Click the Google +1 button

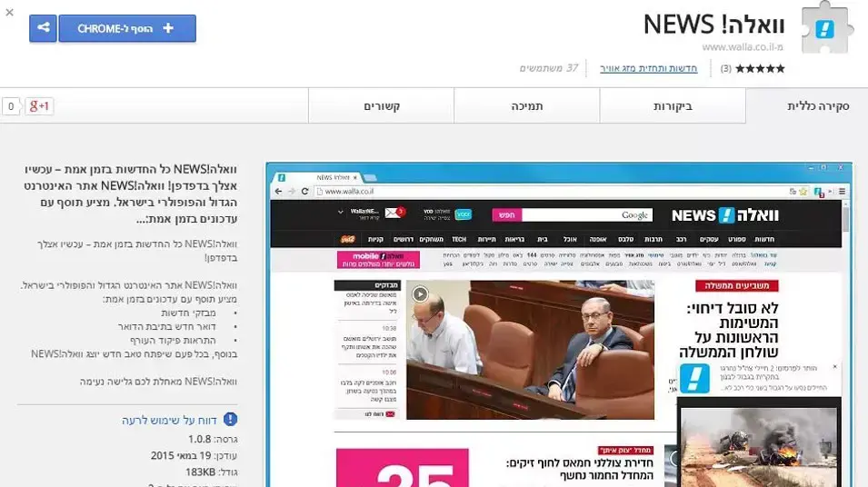(39, 106)
